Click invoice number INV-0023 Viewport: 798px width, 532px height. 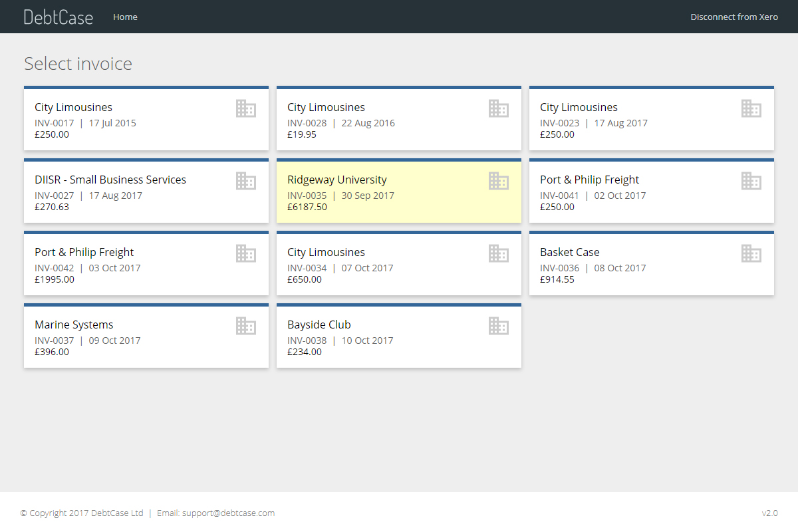560,123
